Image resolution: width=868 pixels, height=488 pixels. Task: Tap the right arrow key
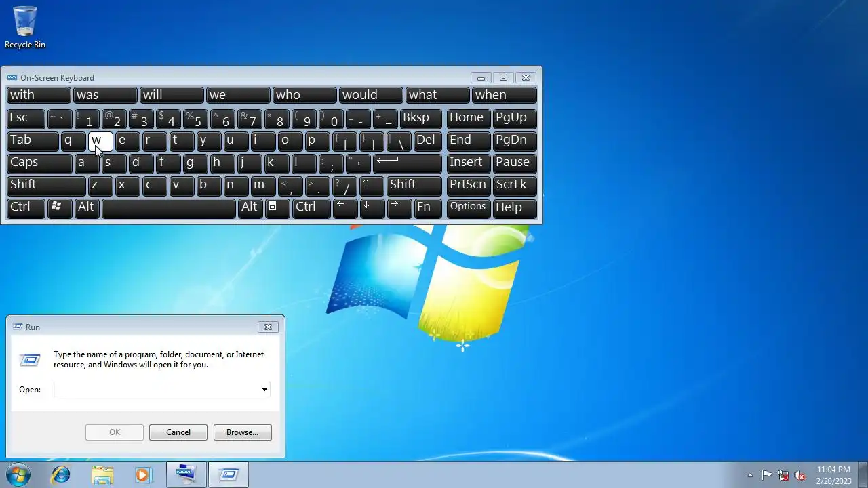pyautogui.click(x=399, y=207)
